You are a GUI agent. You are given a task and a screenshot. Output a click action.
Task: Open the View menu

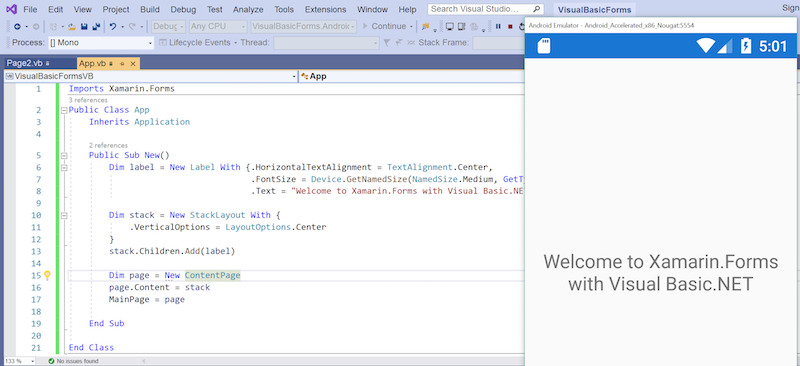[83, 9]
